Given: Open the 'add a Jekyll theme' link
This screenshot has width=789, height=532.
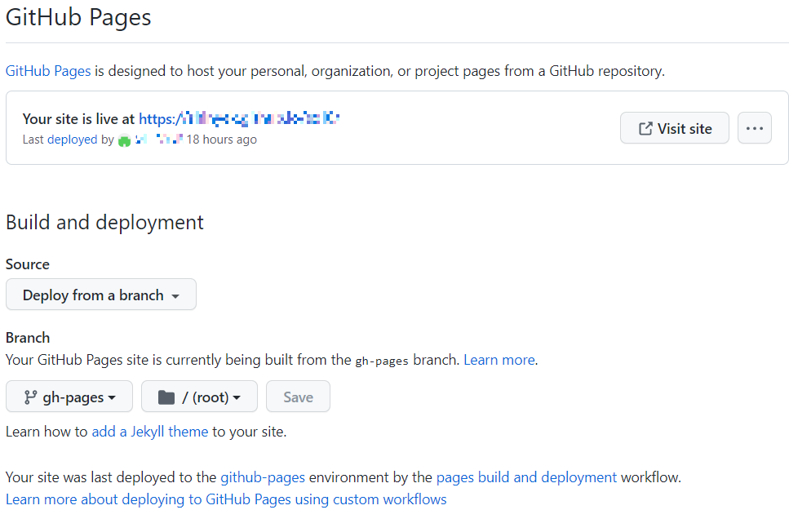Looking at the screenshot, I should [150, 432].
